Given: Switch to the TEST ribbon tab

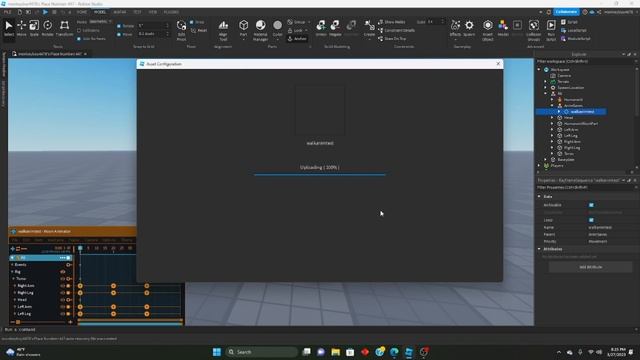Looking at the screenshot, I should 138,12.
